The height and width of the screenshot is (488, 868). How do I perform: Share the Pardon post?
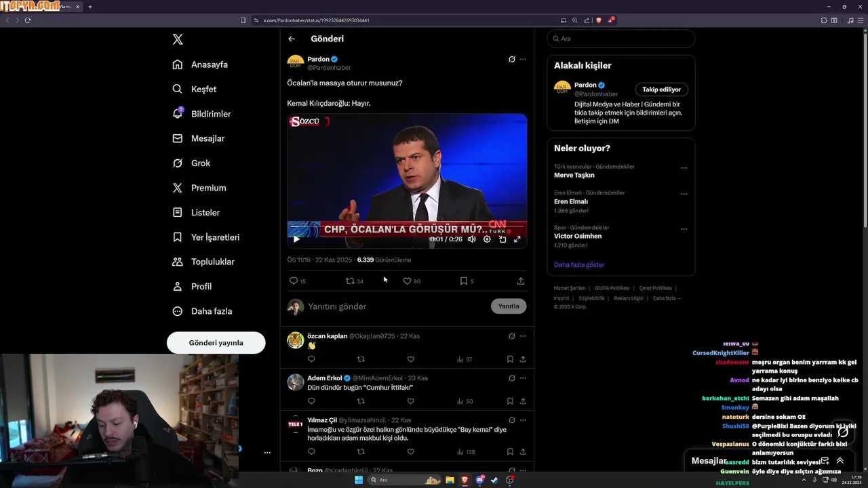pos(521,281)
